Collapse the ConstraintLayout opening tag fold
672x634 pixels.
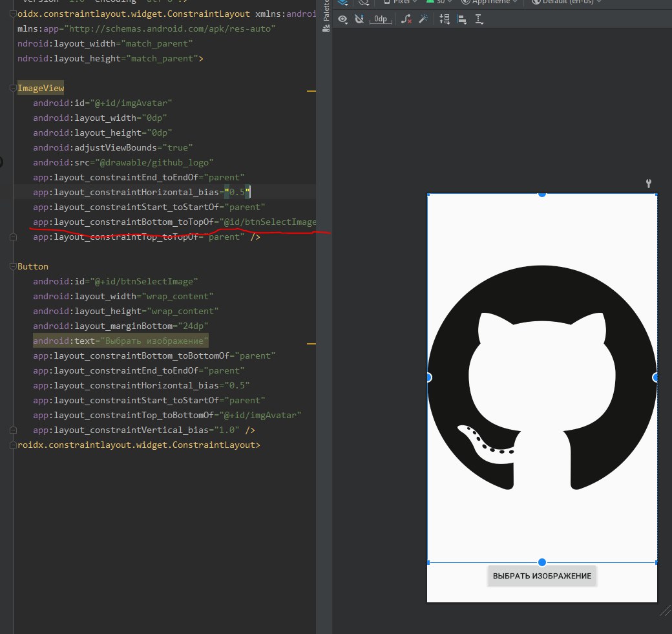pyautogui.click(x=14, y=14)
